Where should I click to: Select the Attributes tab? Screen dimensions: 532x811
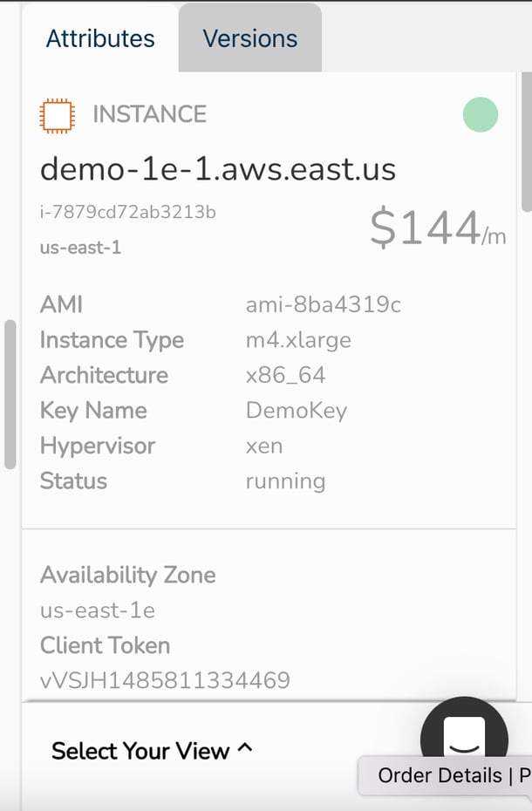(99, 37)
